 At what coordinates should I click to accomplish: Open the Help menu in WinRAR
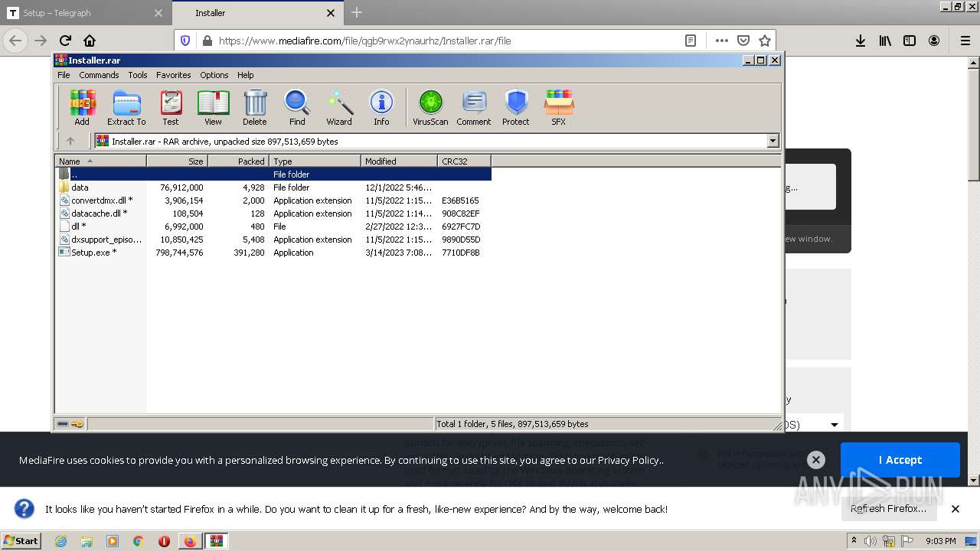245,75
